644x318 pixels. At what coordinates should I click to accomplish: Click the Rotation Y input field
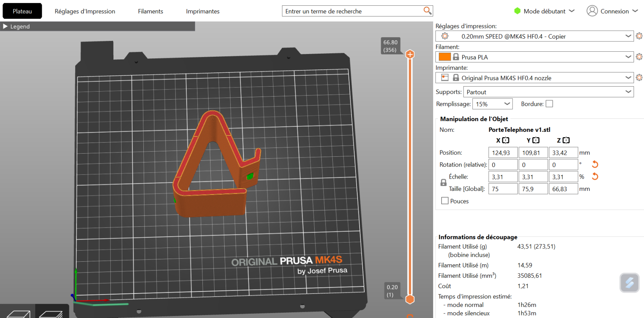point(533,165)
